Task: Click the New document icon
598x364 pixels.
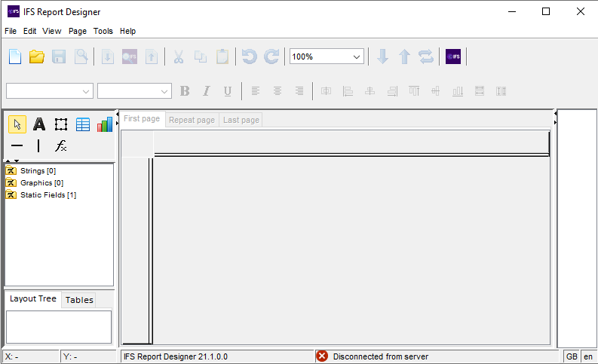Action: coord(15,57)
